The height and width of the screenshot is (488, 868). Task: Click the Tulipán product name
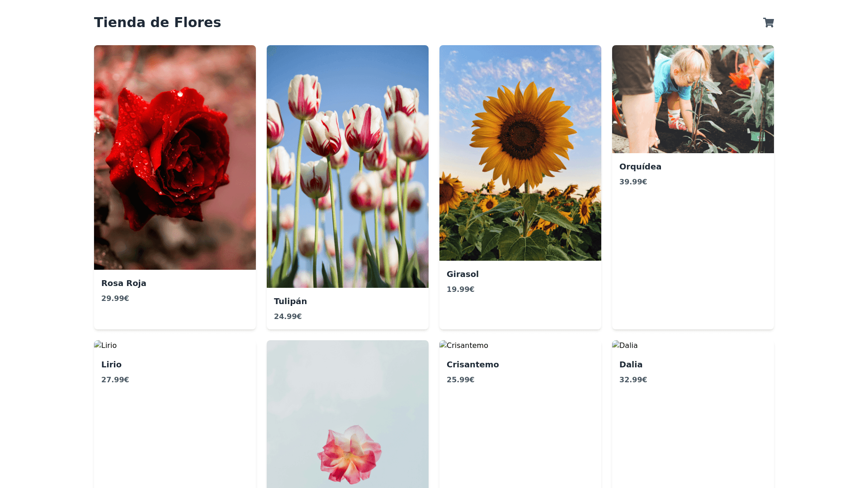[x=290, y=301]
